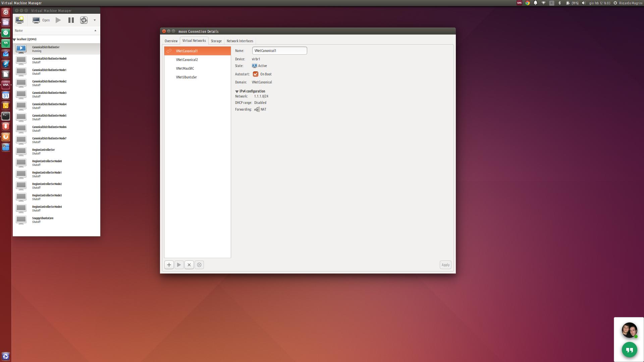The height and width of the screenshot is (362, 644).
Task: Click monitor icon of RegionControllerSvr
Action: [21, 152]
